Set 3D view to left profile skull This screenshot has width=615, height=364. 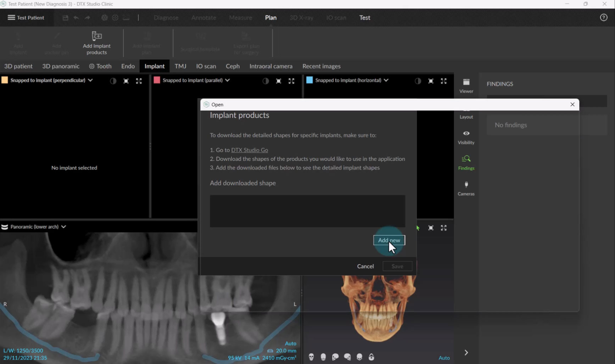(x=335, y=357)
